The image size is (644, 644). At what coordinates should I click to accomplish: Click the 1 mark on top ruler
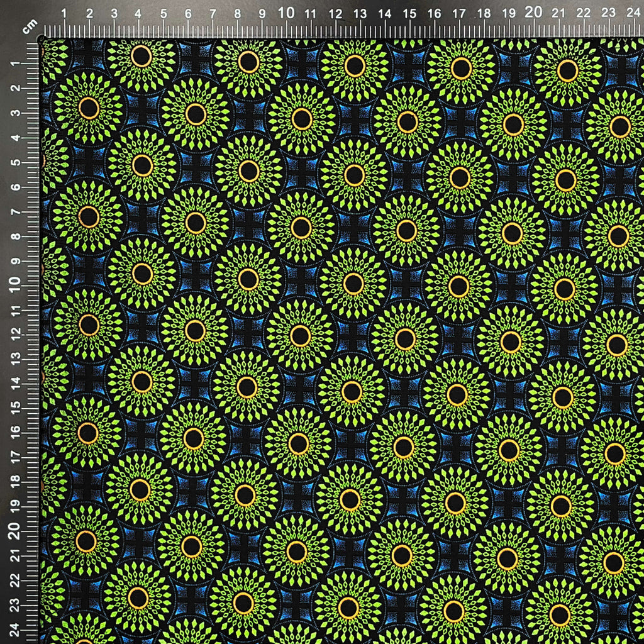[x=64, y=14]
